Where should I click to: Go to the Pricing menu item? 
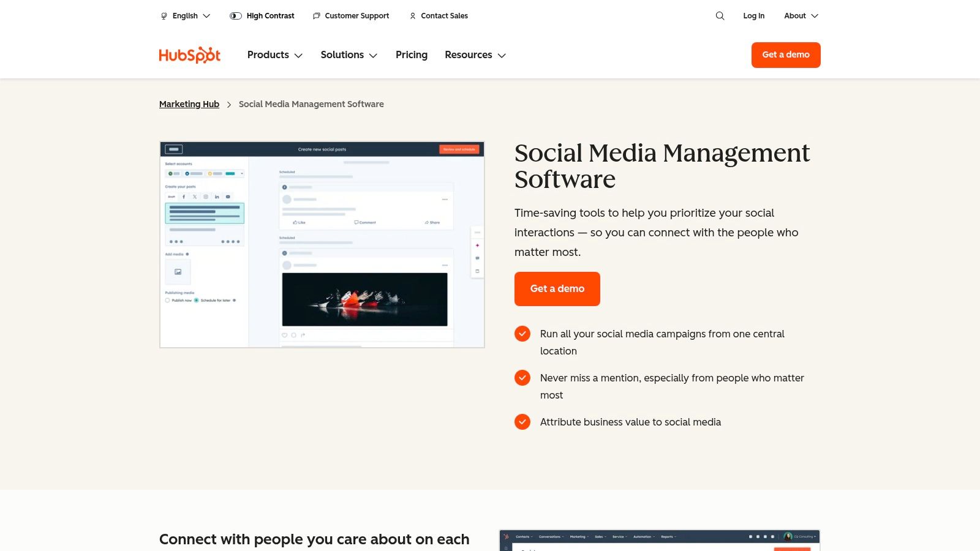click(411, 54)
